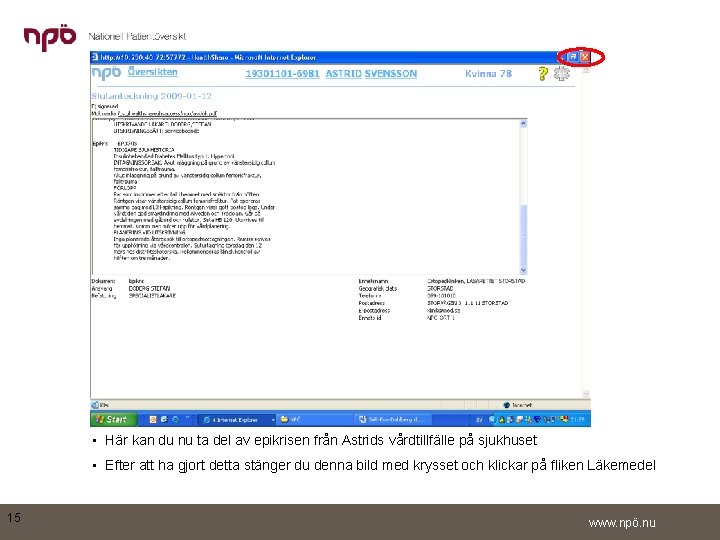Click the down arrow of the epikris text scrollbar
The width and height of the screenshot is (720, 540).
click(x=523, y=270)
